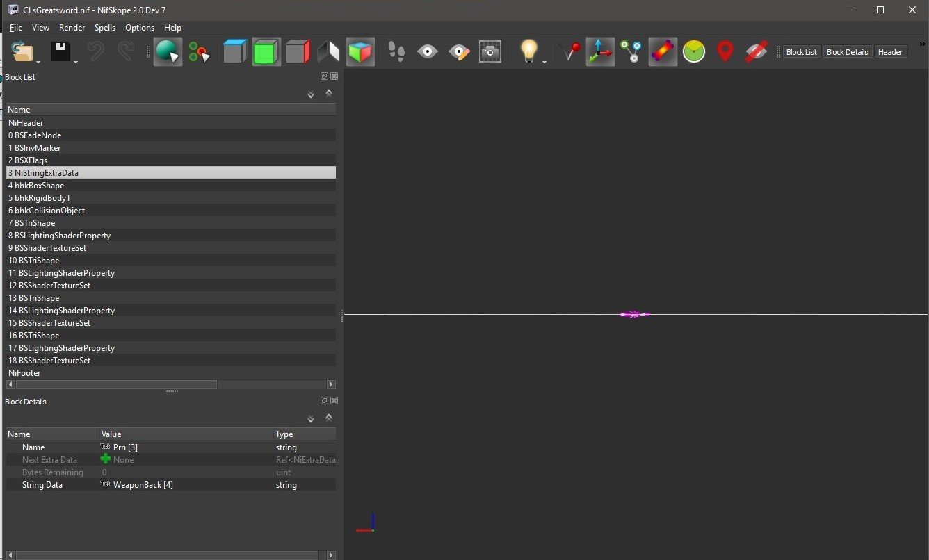The image size is (929, 560).
Task: Open the Save icon dropdown arrow
Action: [x=75, y=62]
